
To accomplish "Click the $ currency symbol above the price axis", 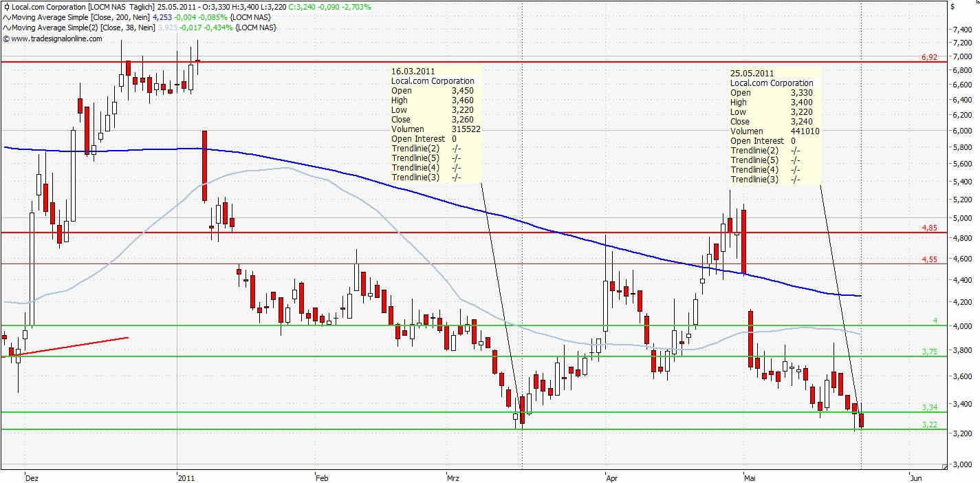I will (952, 7).
